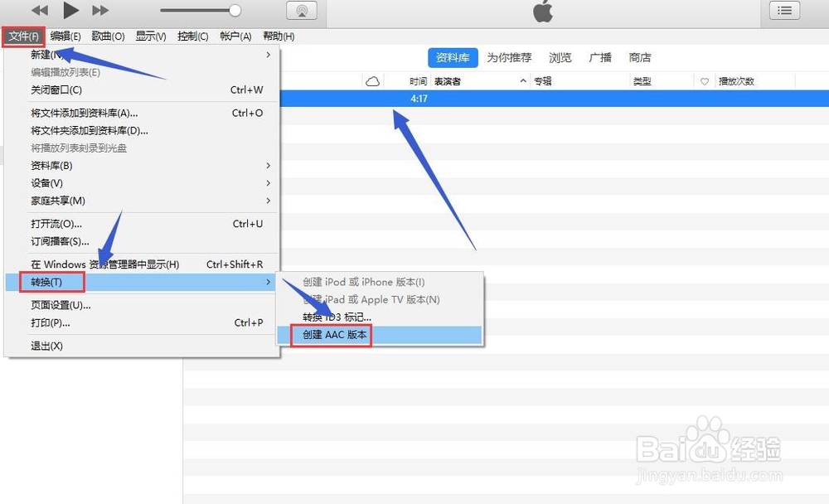Switch to the 浏览 tab
The height and width of the screenshot is (504, 829).
560,58
